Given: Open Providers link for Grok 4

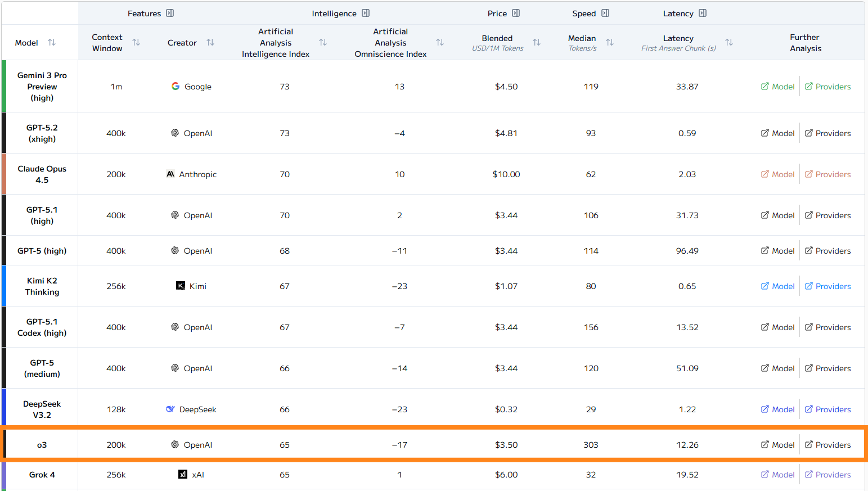Looking at the screenshot, I should [827, 475].
